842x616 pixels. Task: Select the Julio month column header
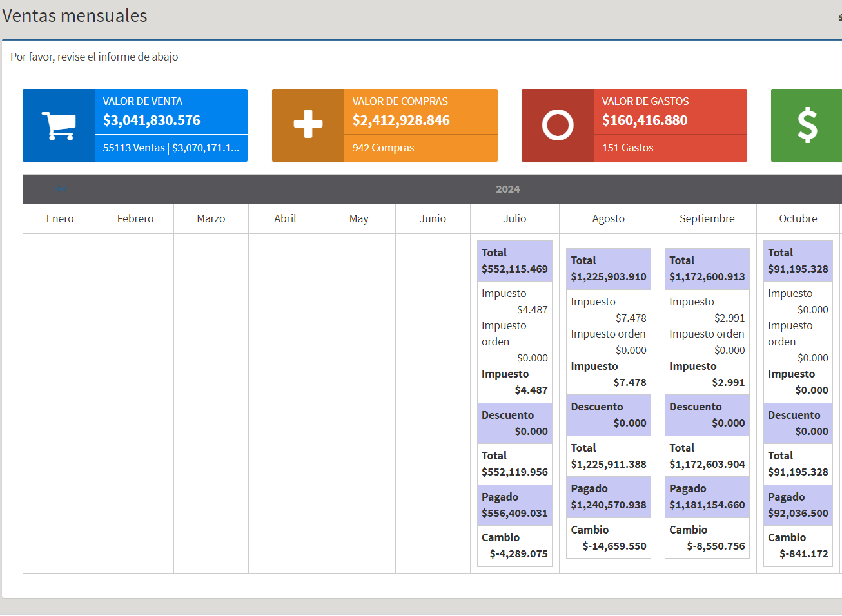coord(514,219)
